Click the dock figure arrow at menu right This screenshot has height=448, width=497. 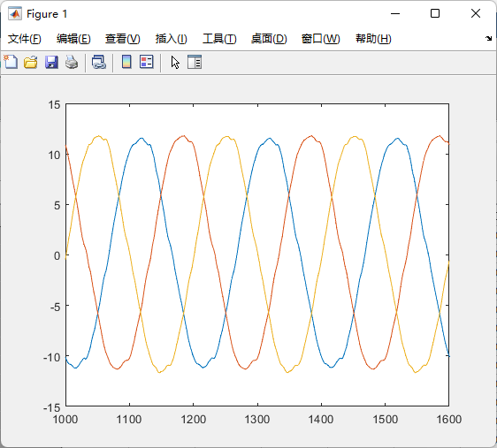coord(488,38)
